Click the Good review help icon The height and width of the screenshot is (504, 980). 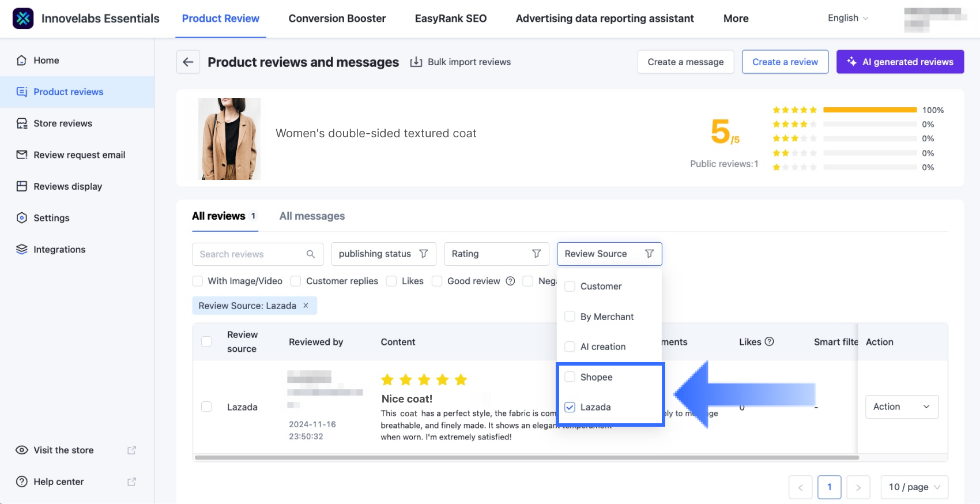(x=510, y=281)
